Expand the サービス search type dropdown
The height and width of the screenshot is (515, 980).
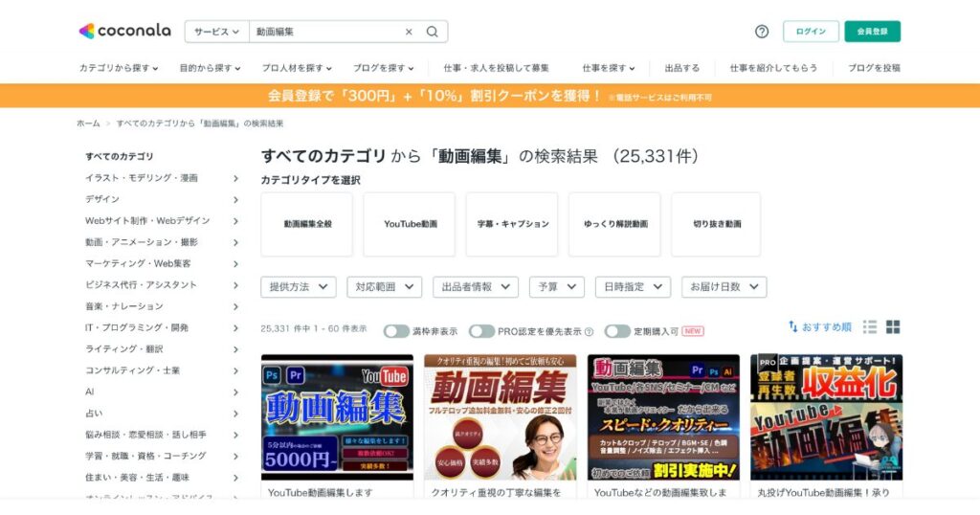pos(217,32)
